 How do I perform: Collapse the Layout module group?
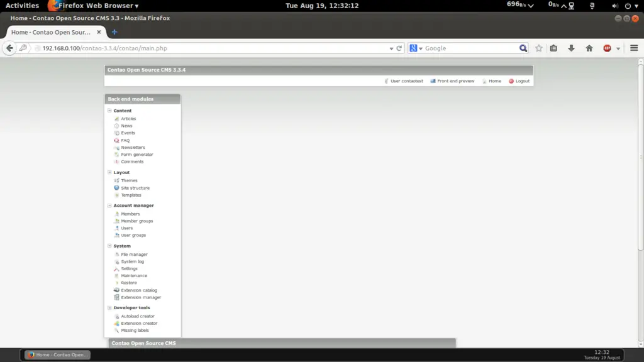[x=109, y=172]
